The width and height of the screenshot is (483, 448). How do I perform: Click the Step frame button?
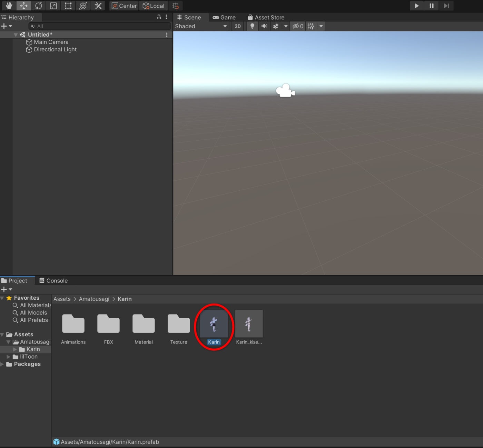tap(446, 6)
